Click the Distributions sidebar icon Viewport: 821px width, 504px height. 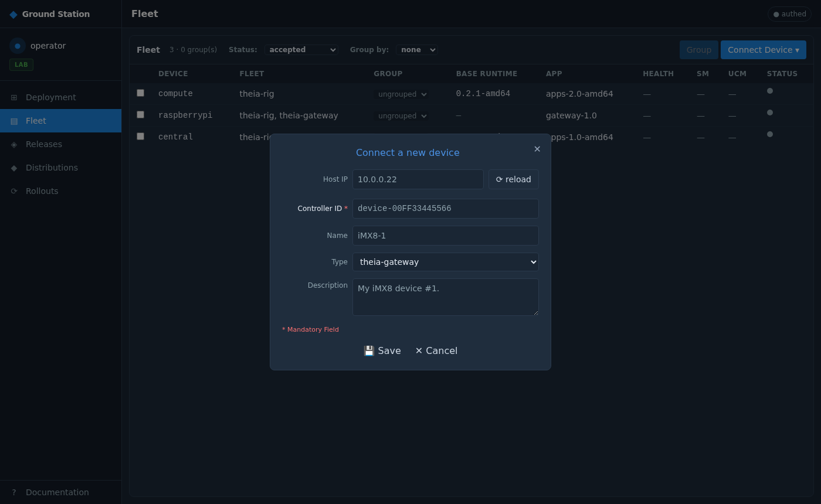[14, 168]
